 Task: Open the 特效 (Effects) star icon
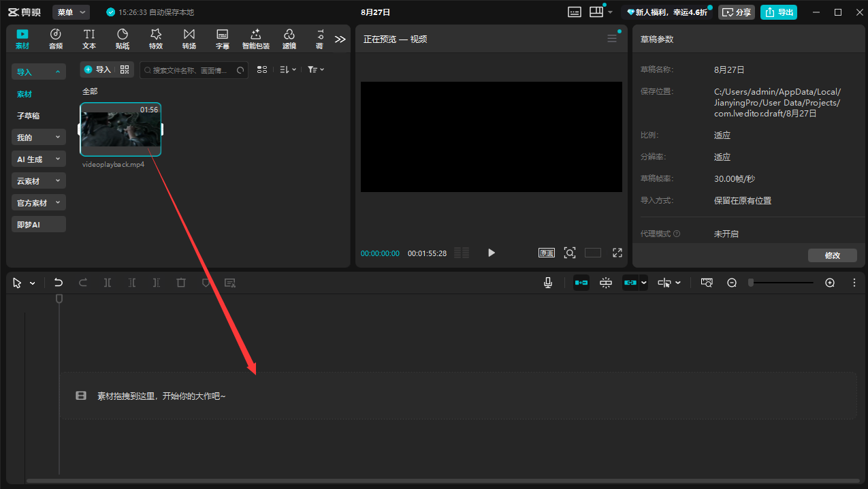tap(156, 39)
